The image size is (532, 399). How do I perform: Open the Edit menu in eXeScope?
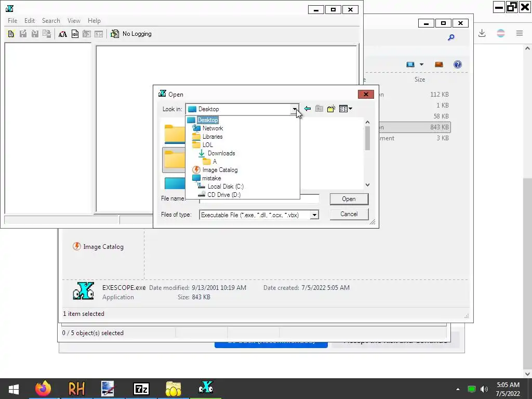click(30, 21)
